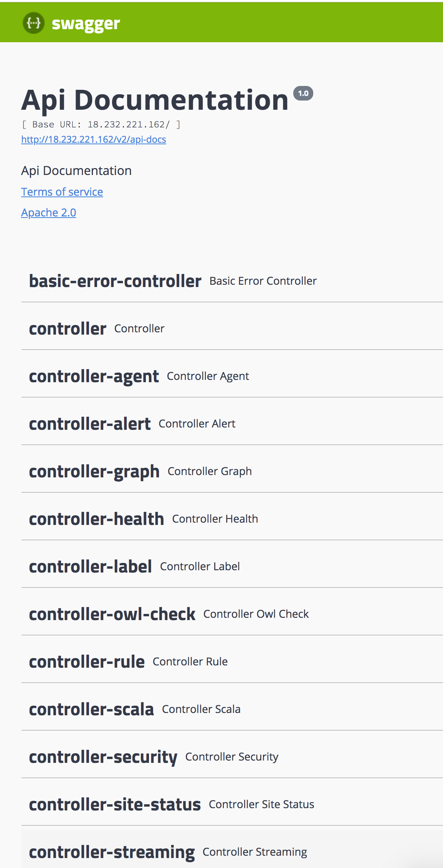
Task: Expand the basic-error-controller section
Action: click(x=115, y=281)
